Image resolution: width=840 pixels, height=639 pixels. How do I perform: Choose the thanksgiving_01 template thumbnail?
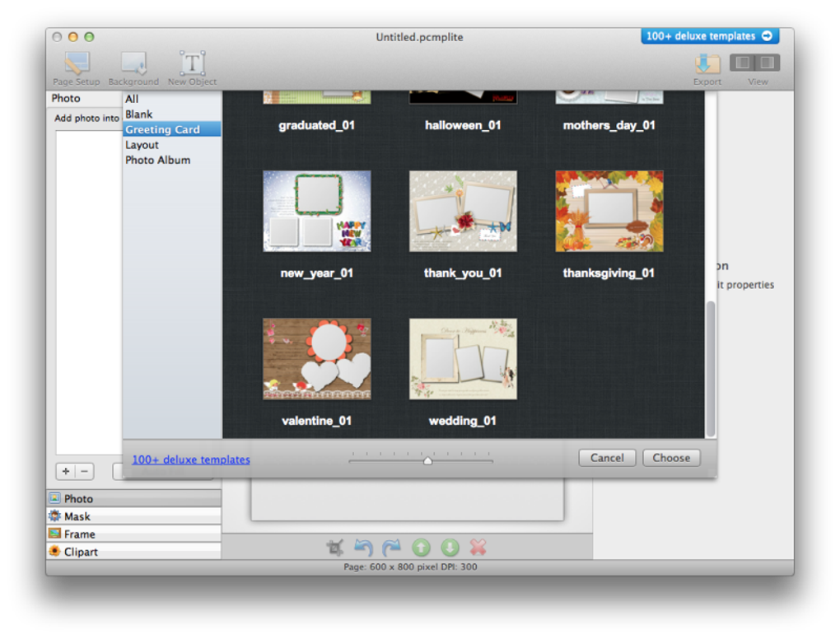(x=609, y=211)
